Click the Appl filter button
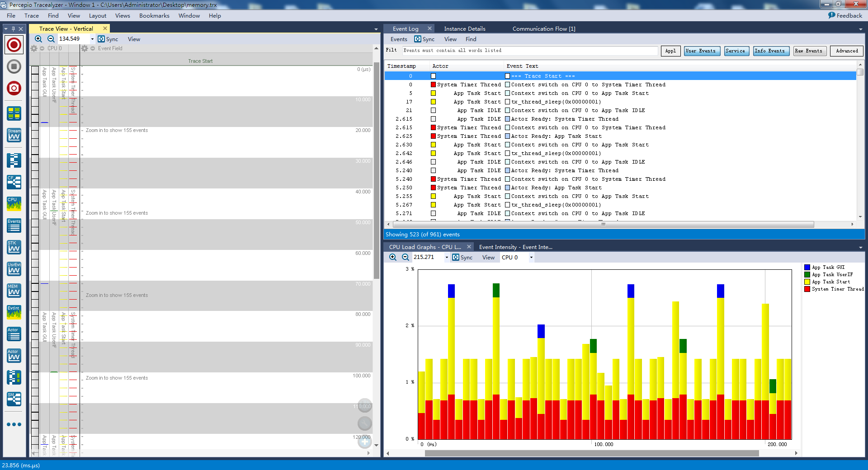This screenshot has height=470, width=868. [670, 51]
